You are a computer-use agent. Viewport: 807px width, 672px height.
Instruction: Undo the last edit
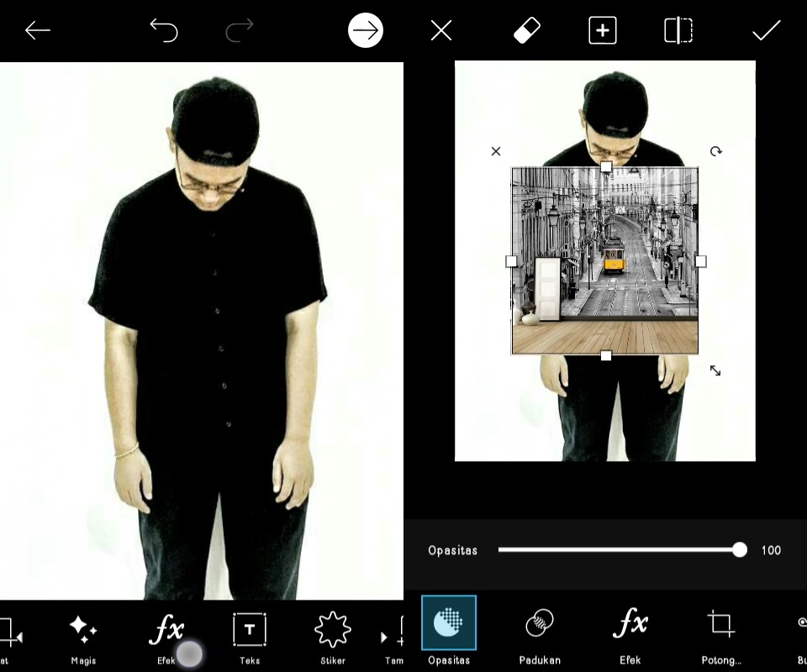164,30
